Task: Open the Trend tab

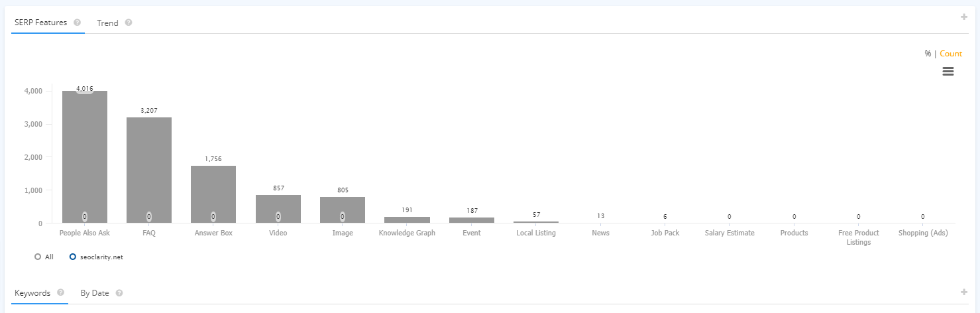Action: 107,23
